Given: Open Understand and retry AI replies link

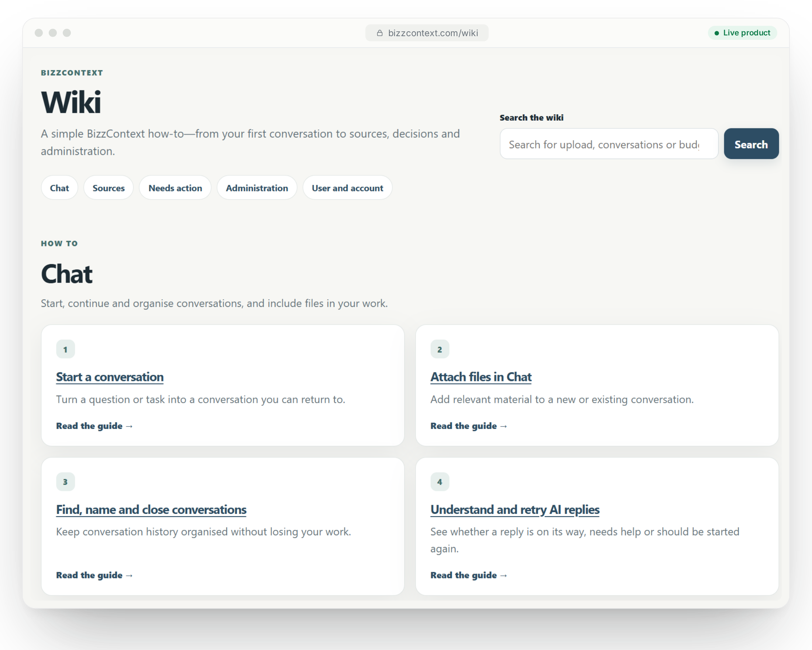Looking at the screenshot, I should [515, 509].
